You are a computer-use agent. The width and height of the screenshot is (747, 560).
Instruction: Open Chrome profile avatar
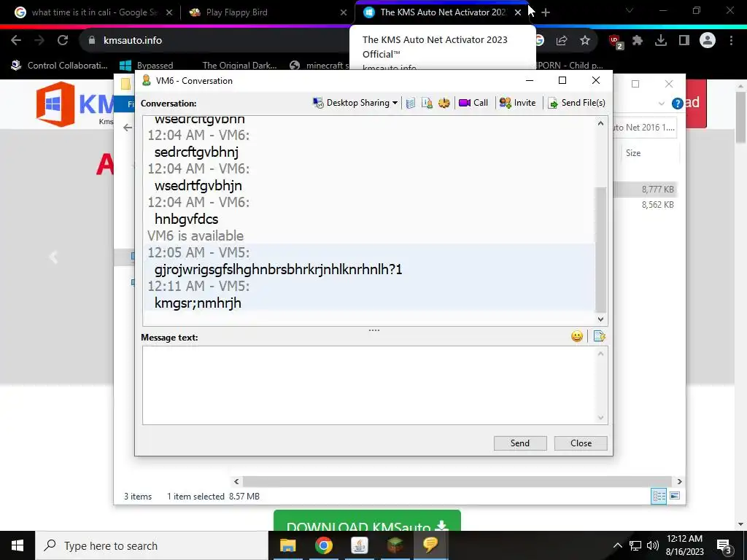point(708,41)
